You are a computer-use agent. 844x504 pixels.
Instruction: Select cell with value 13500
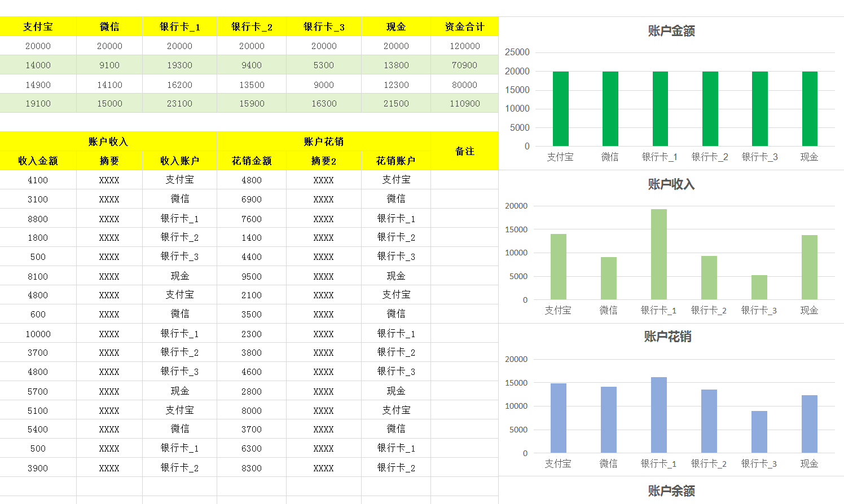pyautogui.click(x=252, y=85)
